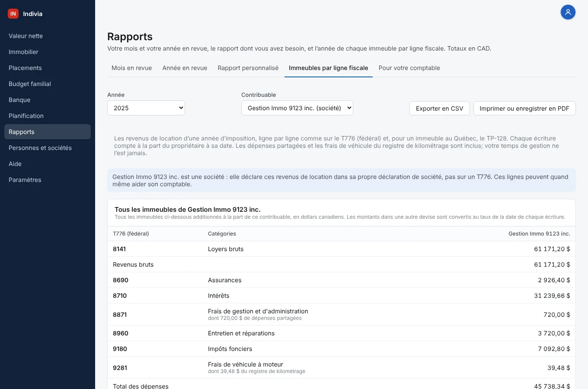Click the note 'dont 720,00 $ de dépenses partagées'
588x389 pixels.
click(255, 318)
